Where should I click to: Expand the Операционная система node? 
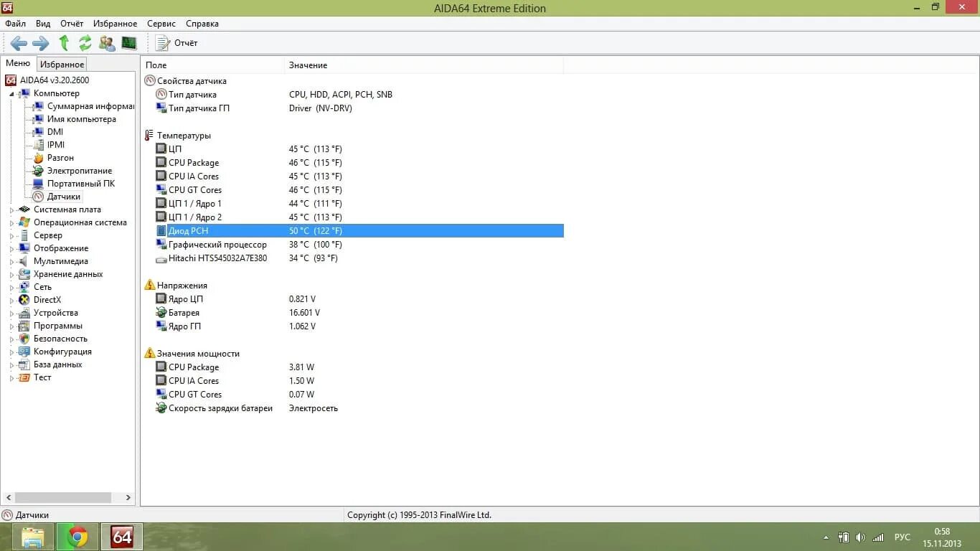11,223
